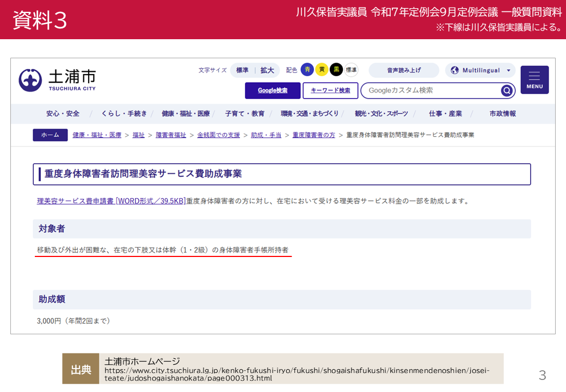Reset color scheme to 標準
This screenshot has width=566, height=392.
[351, 70]
